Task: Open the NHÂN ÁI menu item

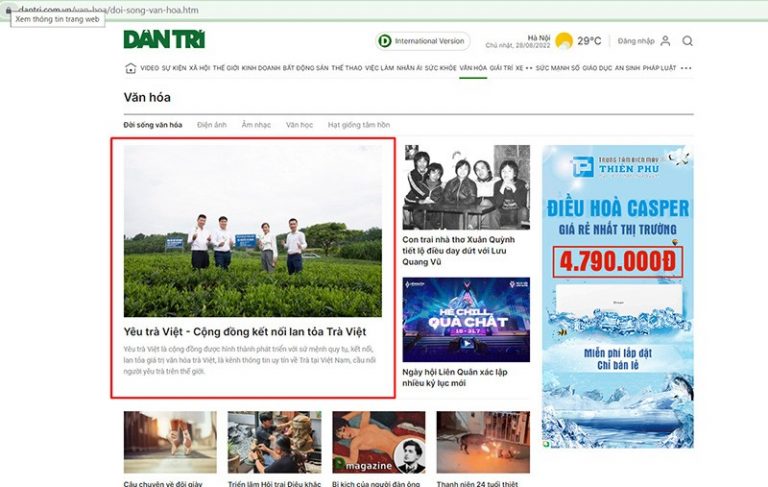Action: 409,68
